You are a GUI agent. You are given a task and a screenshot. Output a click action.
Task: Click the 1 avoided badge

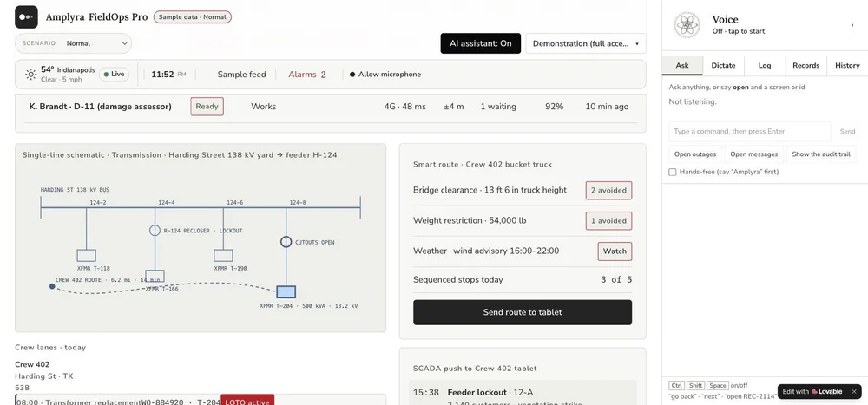(609, 221)
